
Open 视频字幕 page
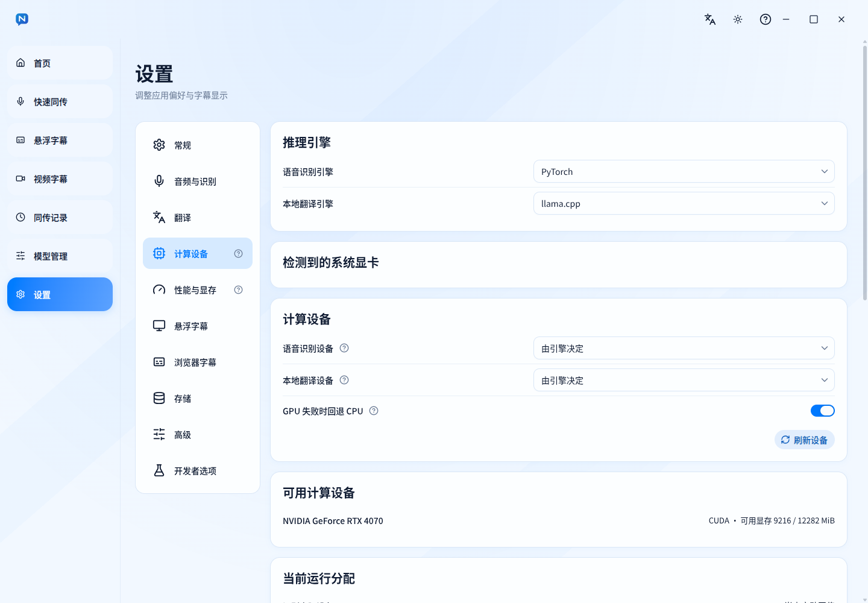coord(60,178)
